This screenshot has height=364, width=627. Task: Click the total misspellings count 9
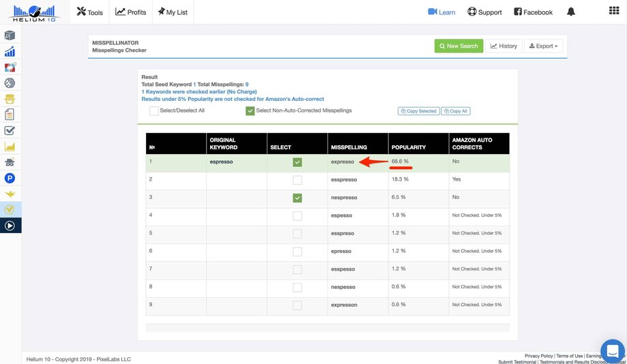coord(247,85)
